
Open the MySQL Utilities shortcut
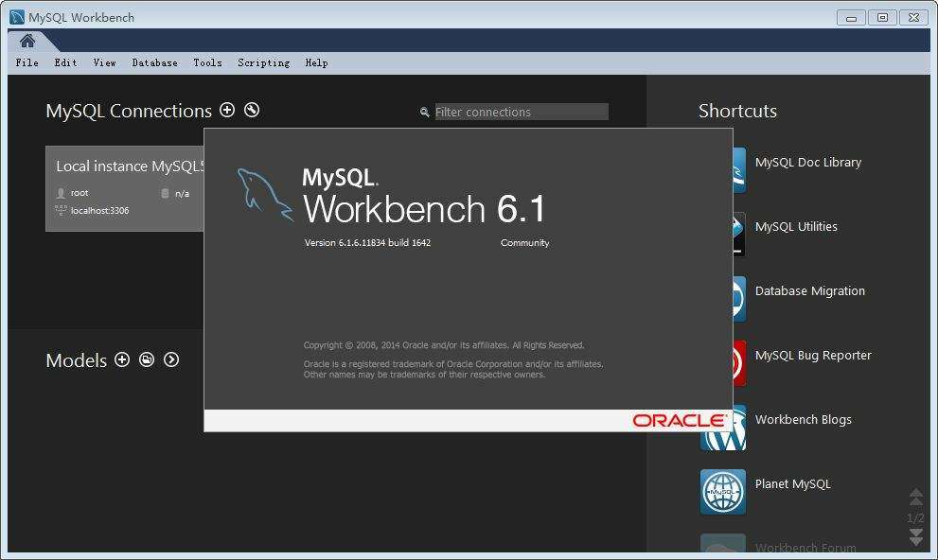point(796,226)
